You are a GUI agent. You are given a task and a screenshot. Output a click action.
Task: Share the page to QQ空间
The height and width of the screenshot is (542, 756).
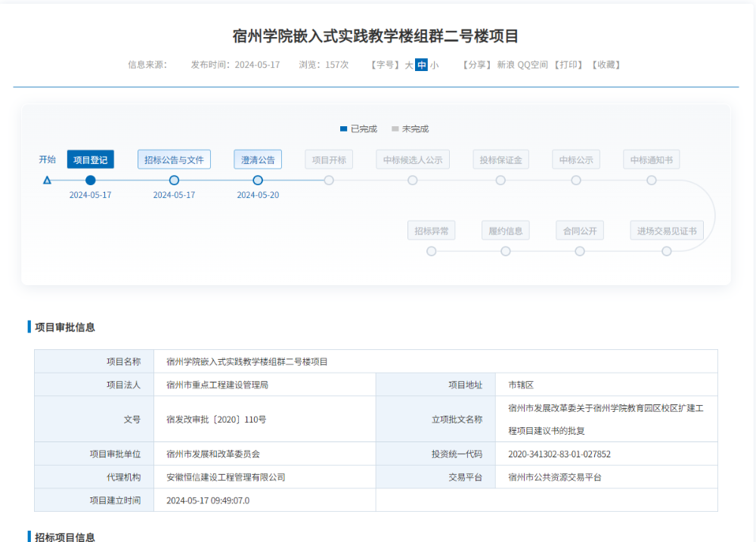coord(533,64)
